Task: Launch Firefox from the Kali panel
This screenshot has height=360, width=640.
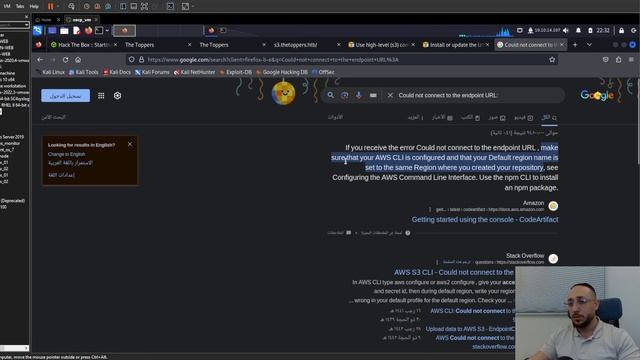Action: (88, 31)
